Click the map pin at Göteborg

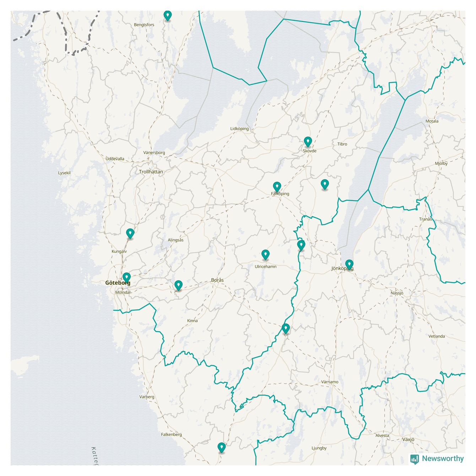[x=126, y=278]
